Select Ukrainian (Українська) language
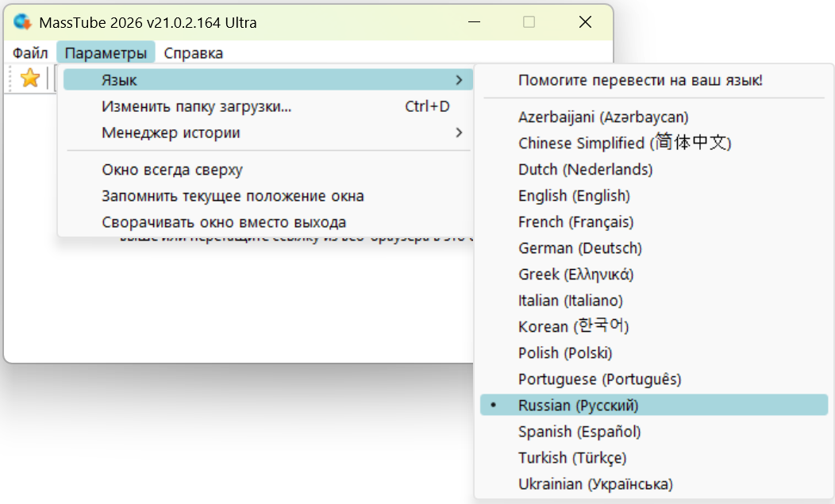 [x=654, y=484]
